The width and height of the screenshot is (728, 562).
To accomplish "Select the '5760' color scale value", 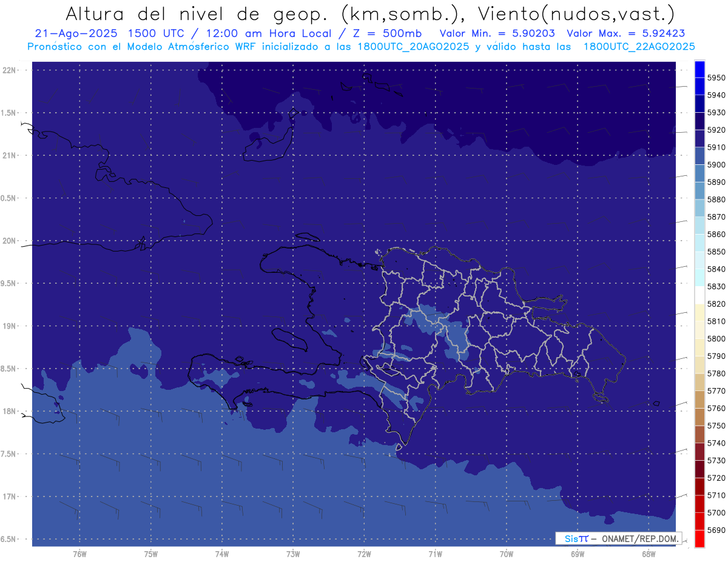I will [x=716, y=409].
